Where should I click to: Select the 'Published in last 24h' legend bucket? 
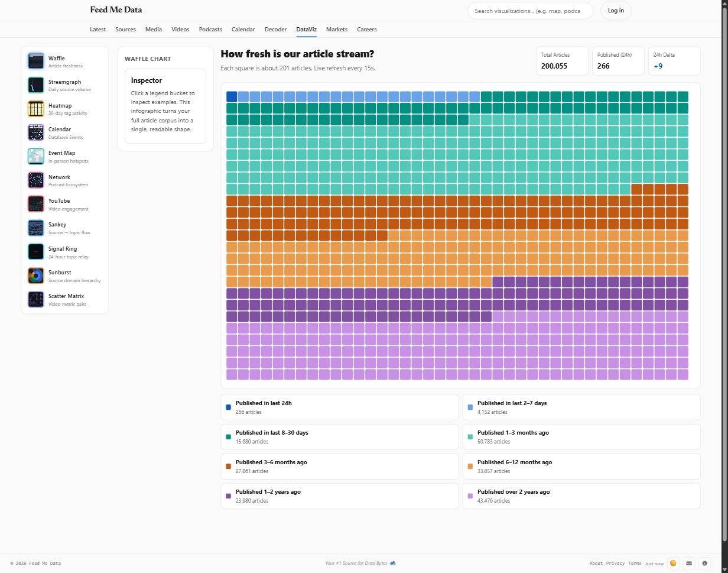[x=340, y=407]
